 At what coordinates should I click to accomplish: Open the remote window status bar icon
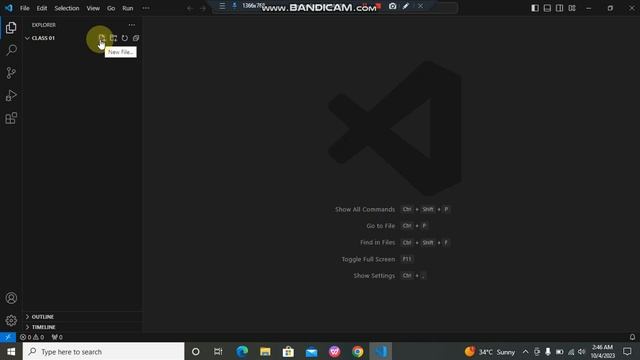[x=8, y=337]
